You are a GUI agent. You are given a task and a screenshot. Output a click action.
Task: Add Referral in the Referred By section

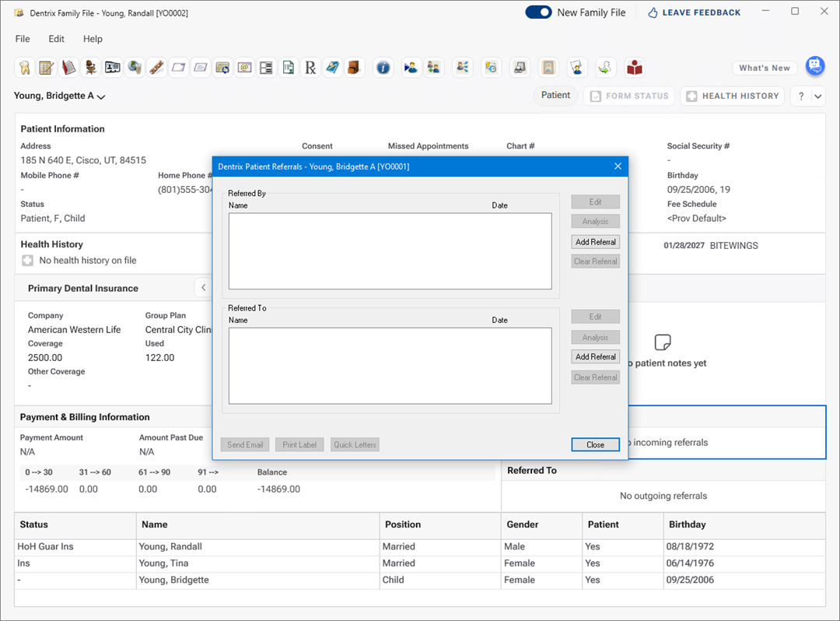coord(595,242)
